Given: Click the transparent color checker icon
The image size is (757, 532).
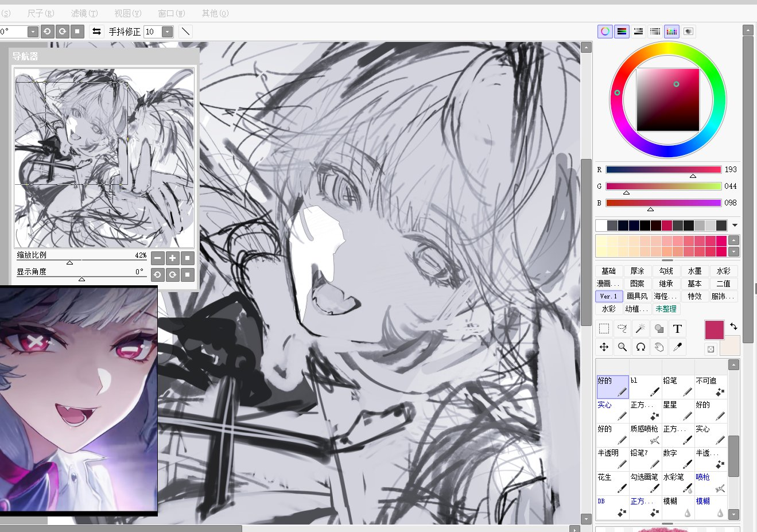Looking at the screenshot, I should [x=711, y=349].
